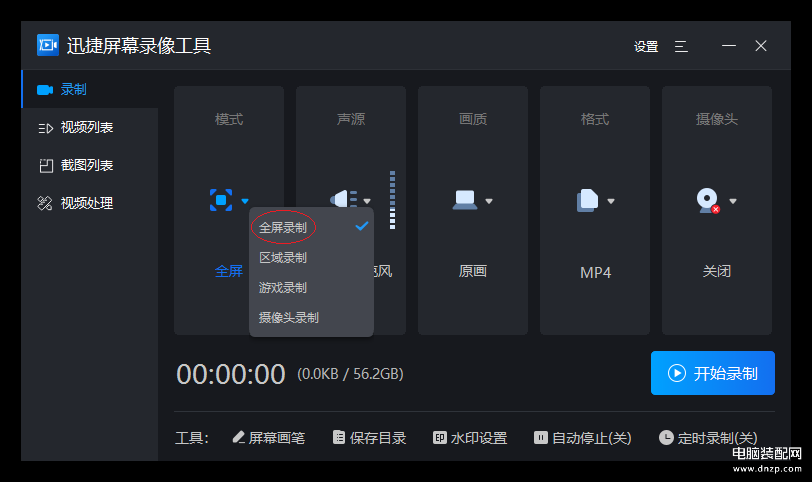
Task: Expand the 画质 dropdown arrow
Action: coord(489,201)
